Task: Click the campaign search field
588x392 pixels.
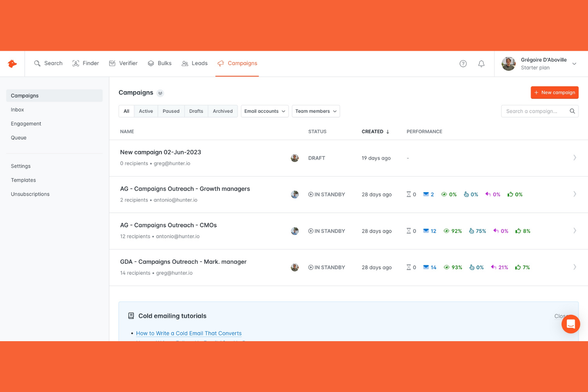Action: pos(536,111)
